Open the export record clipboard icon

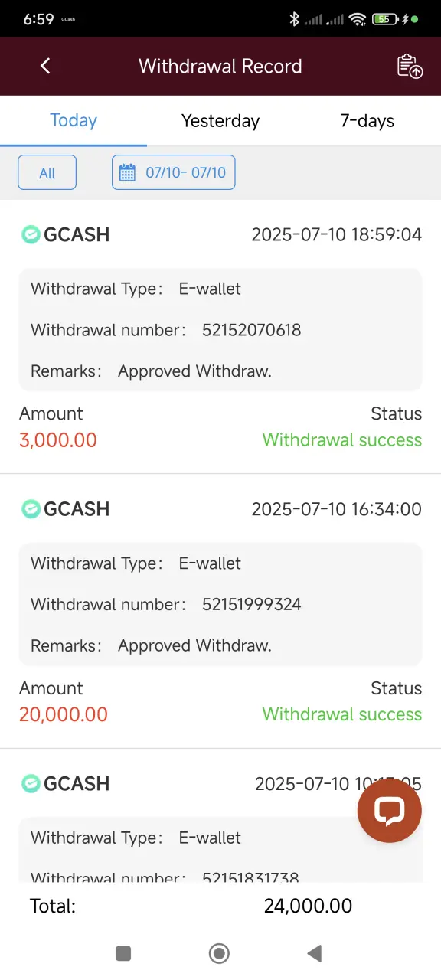pyautogui.click(x=410, y=66)
